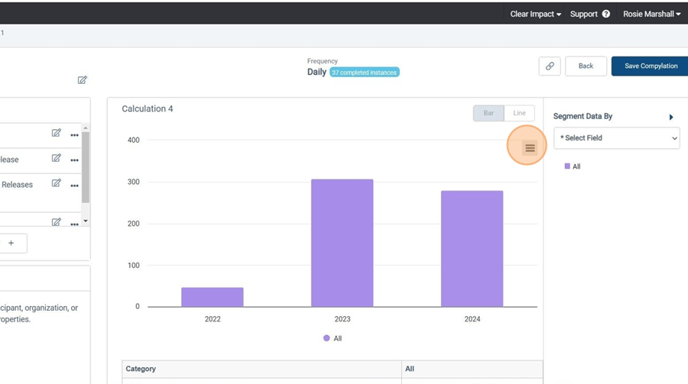688x384 pixels.
Task: Add a new calculation with plus button
Action: pyautogui.click(x=11, y=243)
